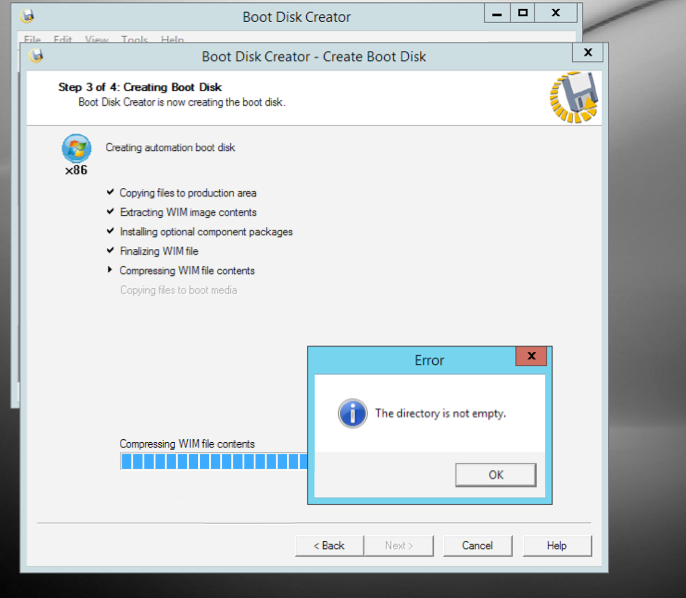Image resolution: width=686 pixels, height=598 pixels.
Task: Click checkmark beside Copying files to production area
Action: coord(110,192)
